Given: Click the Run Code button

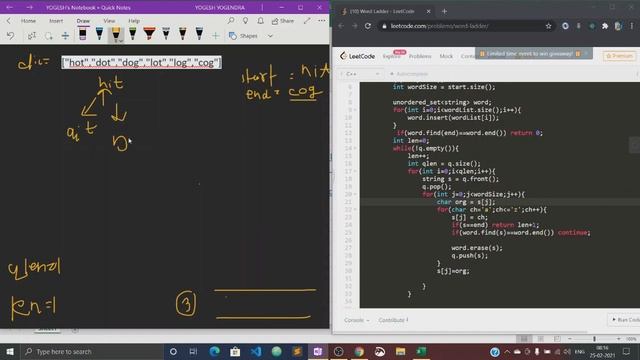Looking at the screenshot, I should coord(625,320).
